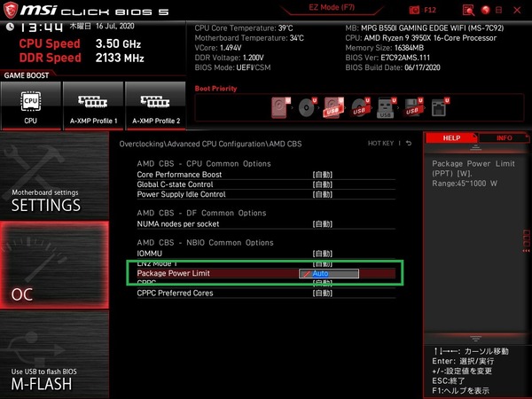Enable A-XMP Profile 2
The width and height of the screenshot is (532, 399).
[155, 106]
